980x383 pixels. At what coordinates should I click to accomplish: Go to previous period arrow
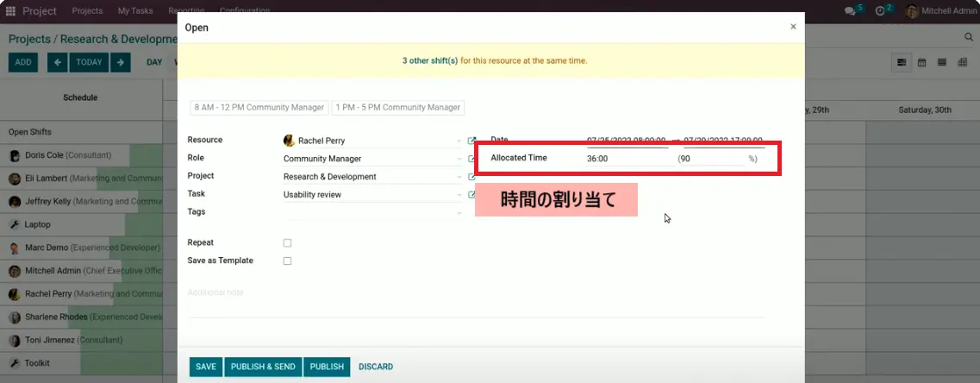(58, 62)
